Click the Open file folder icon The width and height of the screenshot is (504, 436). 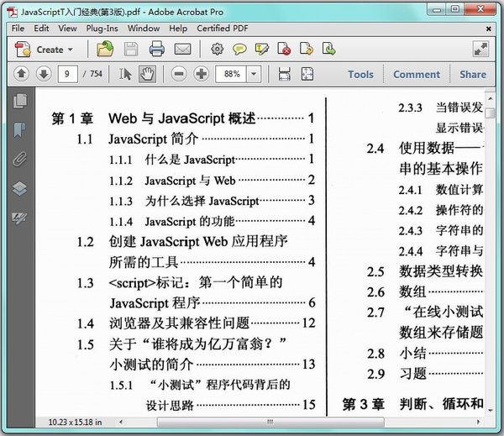[x=105, y=50]
